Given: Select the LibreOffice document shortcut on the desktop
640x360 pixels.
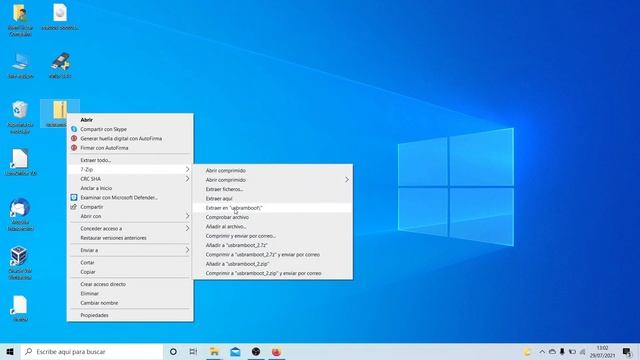Looking at the screenshot, I should click(20, 159).
